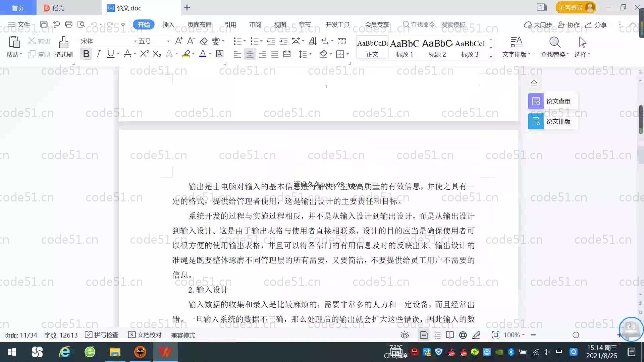
Task: Expand the numbered list dropdown arrow
Action: [261, 41]
